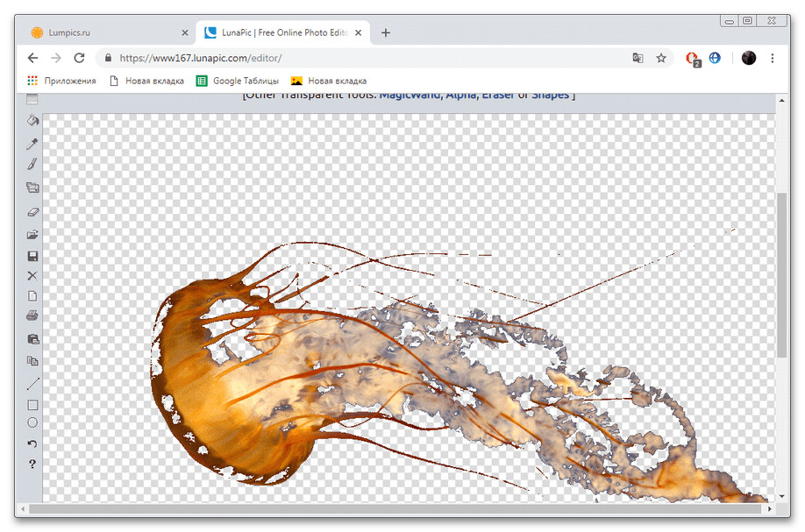Choose the Eraser tool in the sidebar

click(32, 211)
